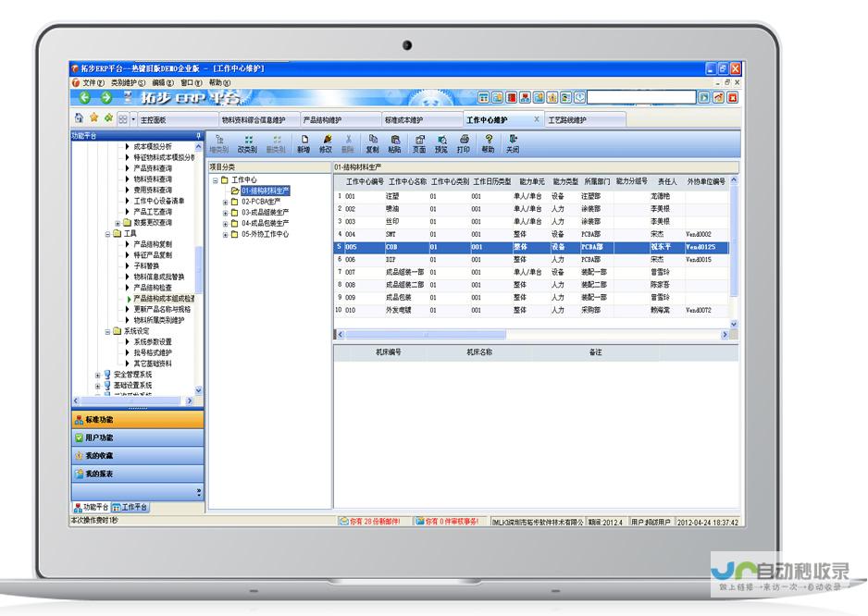
Task: Expand the 安全管理系统 node
Action: (97, 376)
